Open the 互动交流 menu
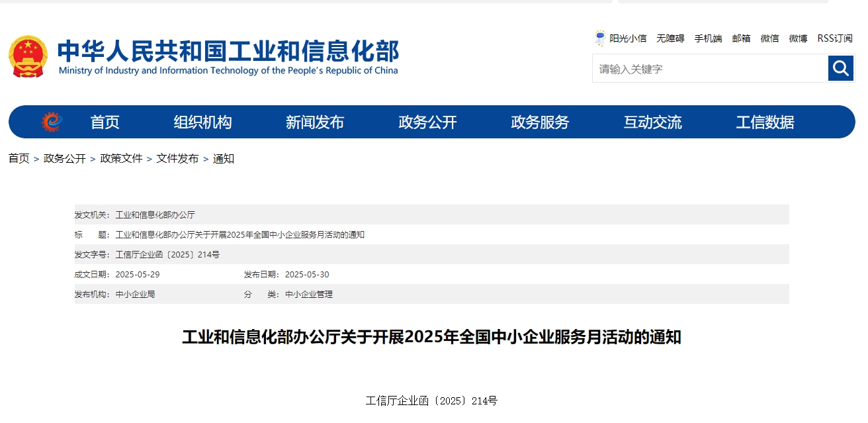 click(652, 122)
